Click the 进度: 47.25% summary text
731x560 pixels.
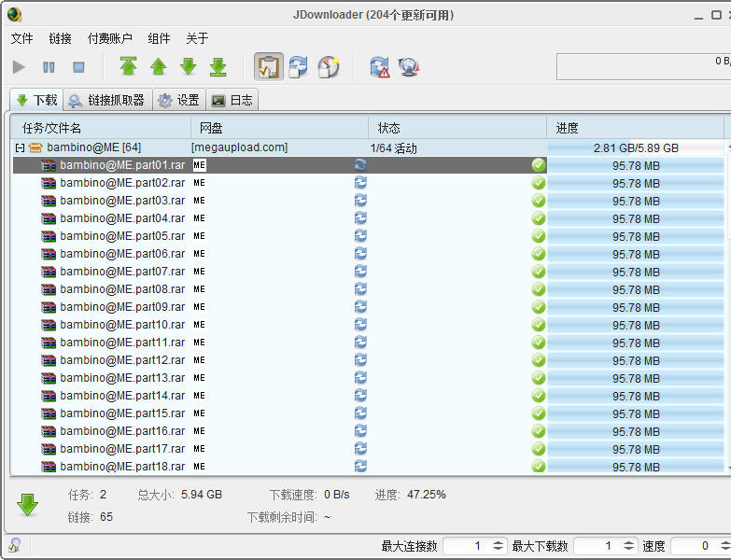pos(410,495)
